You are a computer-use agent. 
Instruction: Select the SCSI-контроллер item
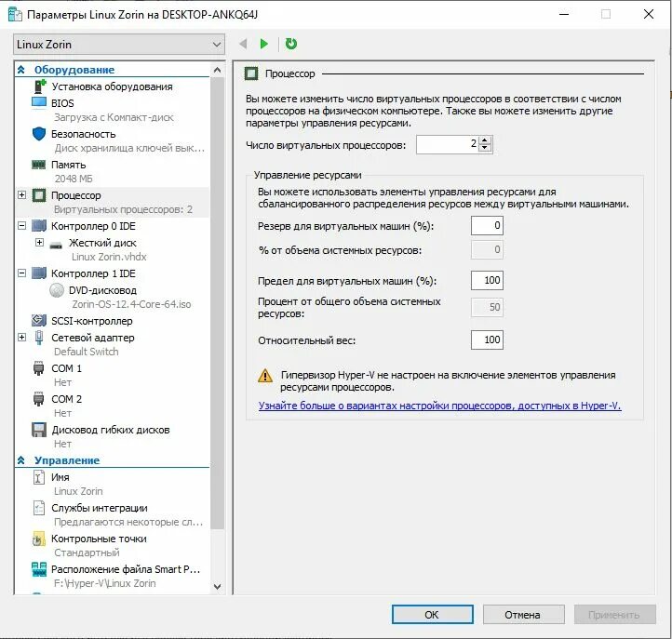(x=92, y=321)
